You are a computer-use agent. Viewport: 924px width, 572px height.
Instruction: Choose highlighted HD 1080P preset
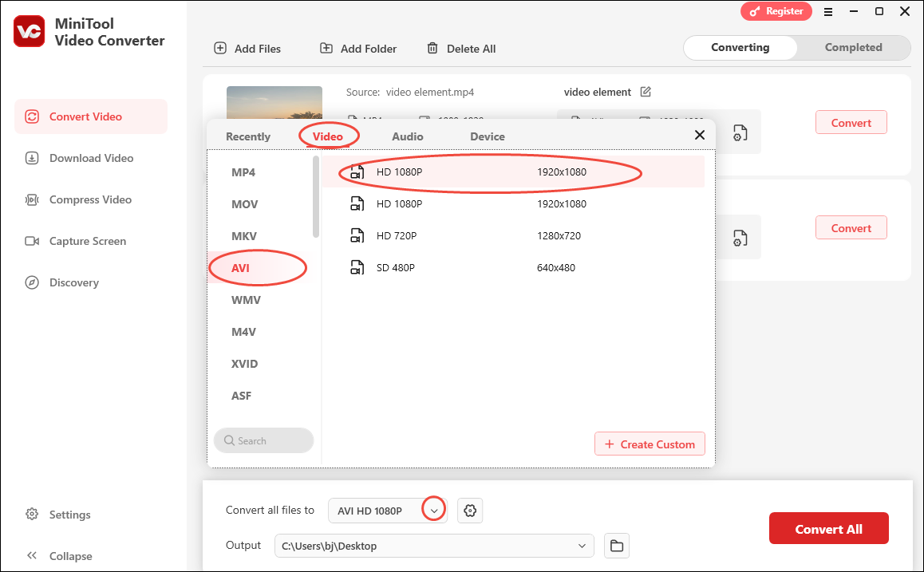[513, 172]
